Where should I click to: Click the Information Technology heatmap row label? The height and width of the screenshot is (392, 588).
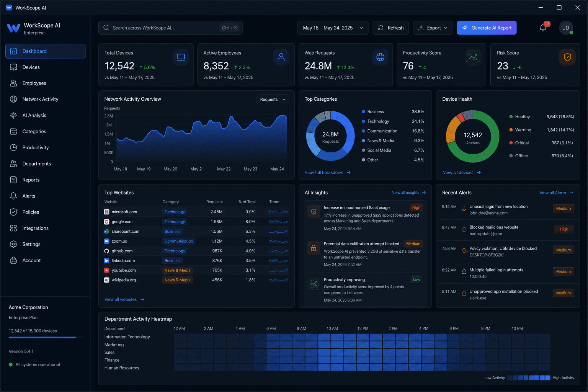click(127, 337)
